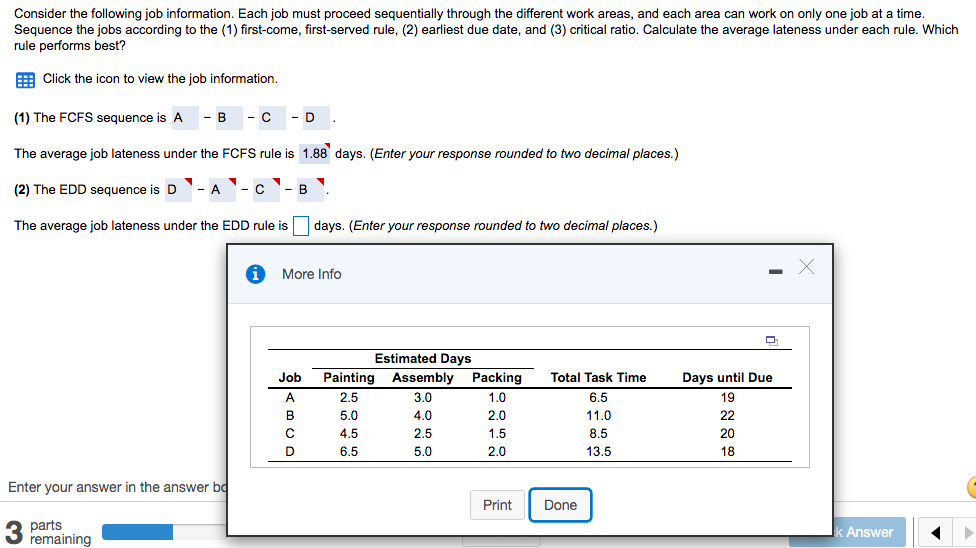
Task: Click the blue info icon in More Info dialog
Action: coord(255,274)
